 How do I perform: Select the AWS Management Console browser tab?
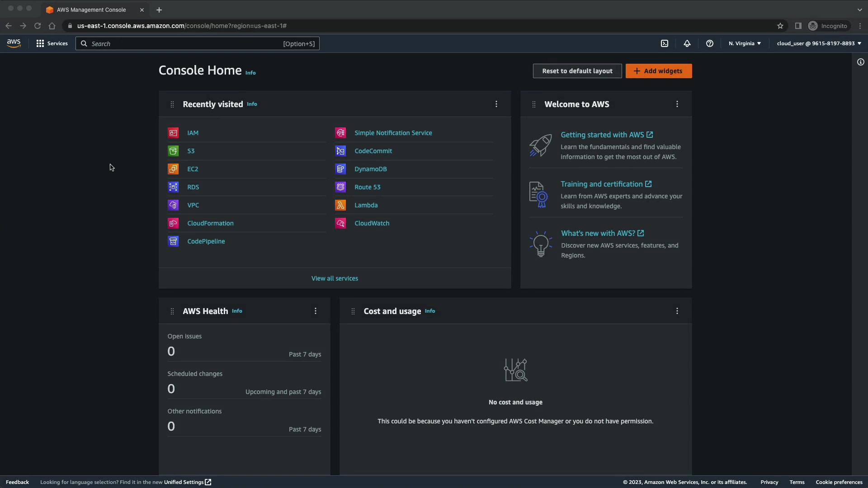tap(91, 10)
